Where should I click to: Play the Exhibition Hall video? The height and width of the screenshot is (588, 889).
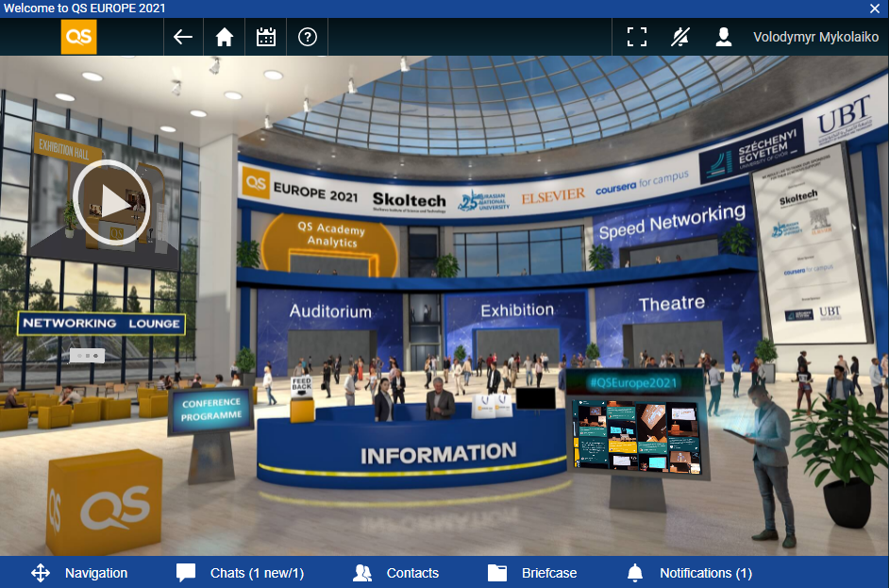(111, 202)
